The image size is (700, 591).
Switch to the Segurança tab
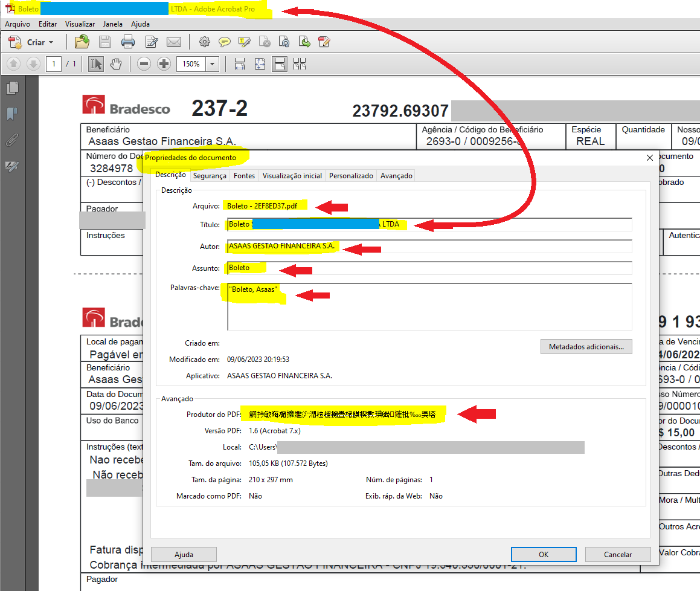pyautogui.click(x=210, y=176)
